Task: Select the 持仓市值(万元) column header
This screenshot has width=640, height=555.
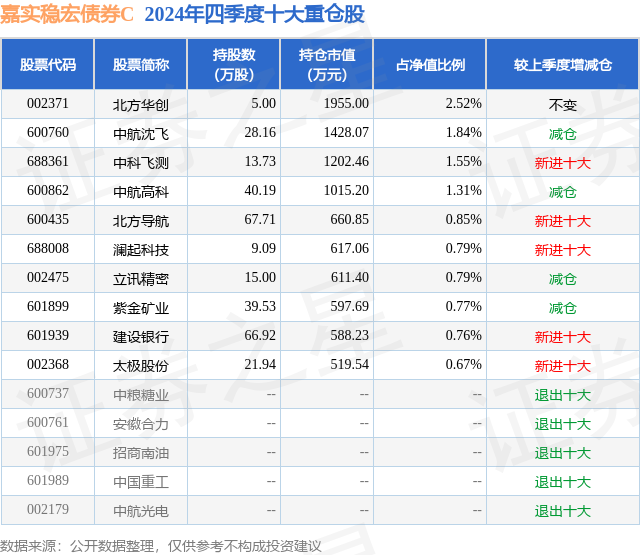Action: coord(327,64)
